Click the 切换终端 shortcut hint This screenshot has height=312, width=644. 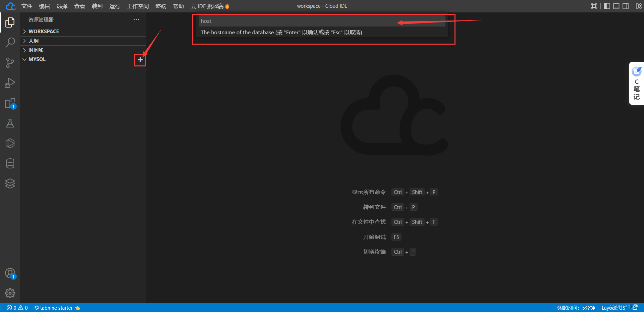(374, 252)
